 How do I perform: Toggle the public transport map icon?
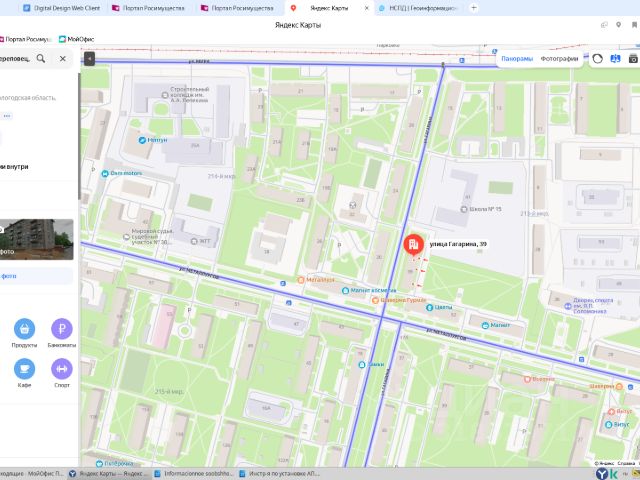[x=615, y=59]
